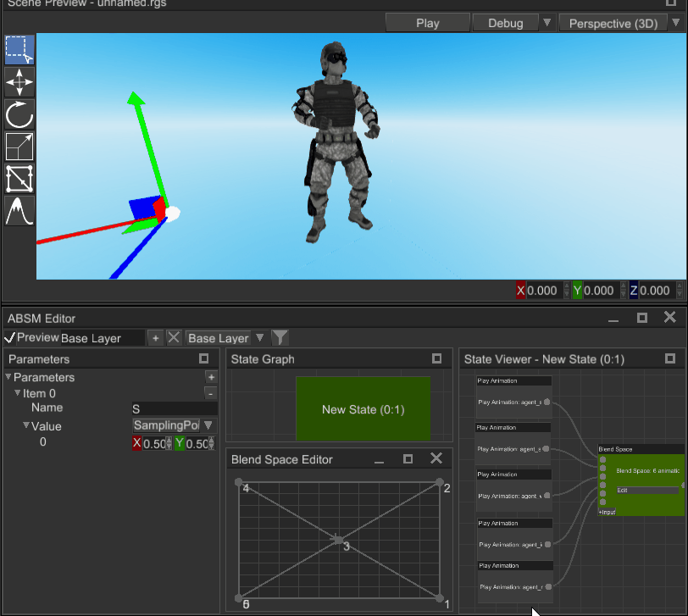Click the layer filter funnel icon
The height and width of the screenshot is (616, 688).
click(x=280, y=338)
